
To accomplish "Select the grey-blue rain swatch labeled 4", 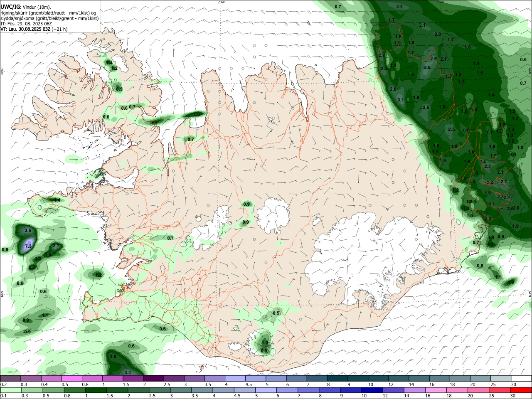I will [x=223, y=390].
